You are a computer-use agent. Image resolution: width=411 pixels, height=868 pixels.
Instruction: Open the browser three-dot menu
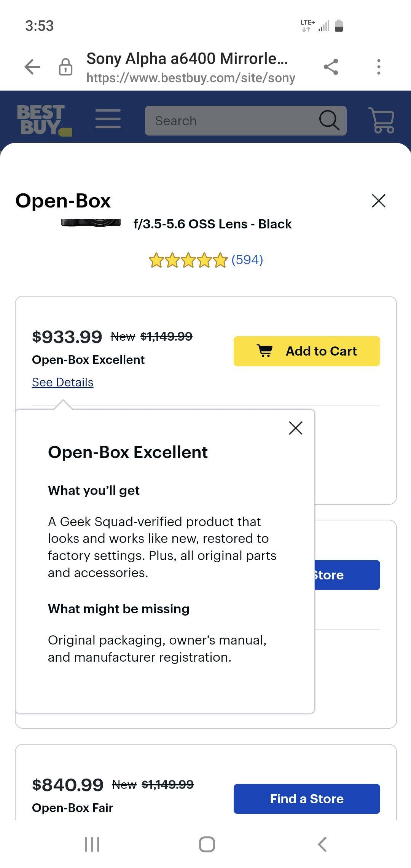pyautogui.click(x=378, y=67)
